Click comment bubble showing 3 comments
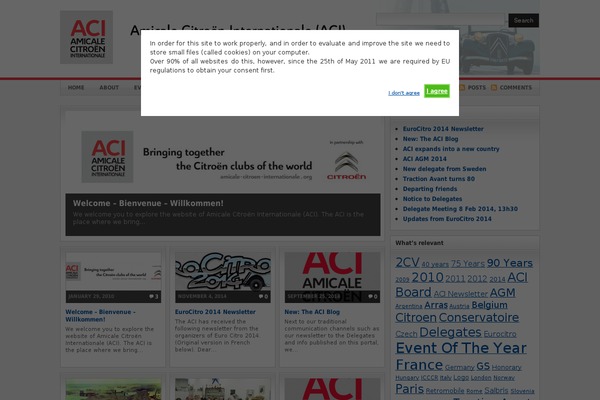 pyautogui.click(x=153, y=296)
